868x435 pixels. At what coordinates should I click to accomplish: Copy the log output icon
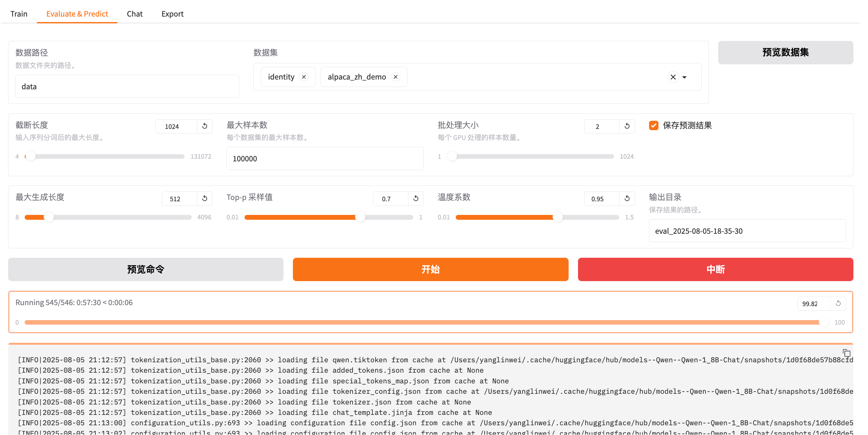coord(847,353)
